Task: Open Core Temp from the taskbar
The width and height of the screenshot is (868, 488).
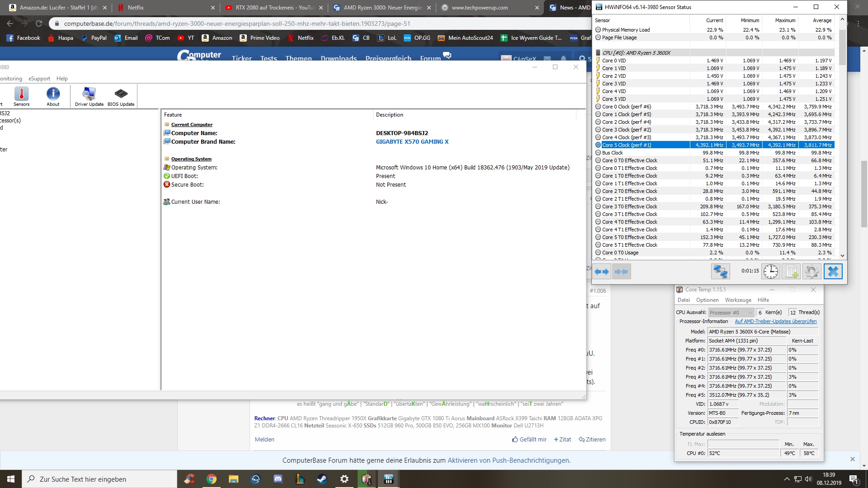Action: 366,479
